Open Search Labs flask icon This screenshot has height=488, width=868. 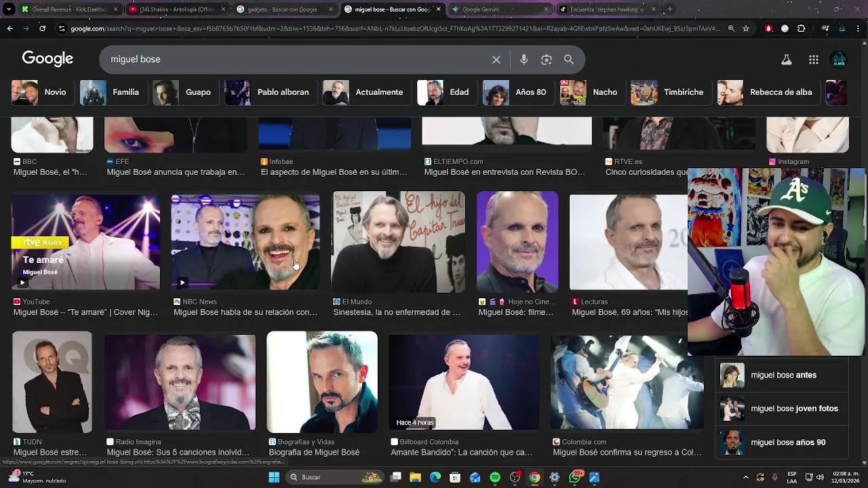click(x=787, y=60)
